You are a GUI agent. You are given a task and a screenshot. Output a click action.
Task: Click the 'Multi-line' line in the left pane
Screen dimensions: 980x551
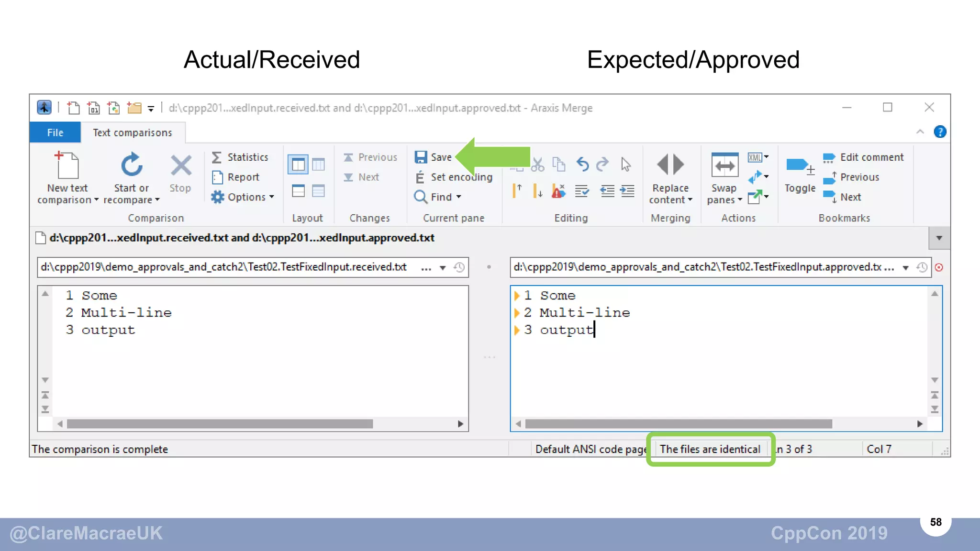(126, 313)
